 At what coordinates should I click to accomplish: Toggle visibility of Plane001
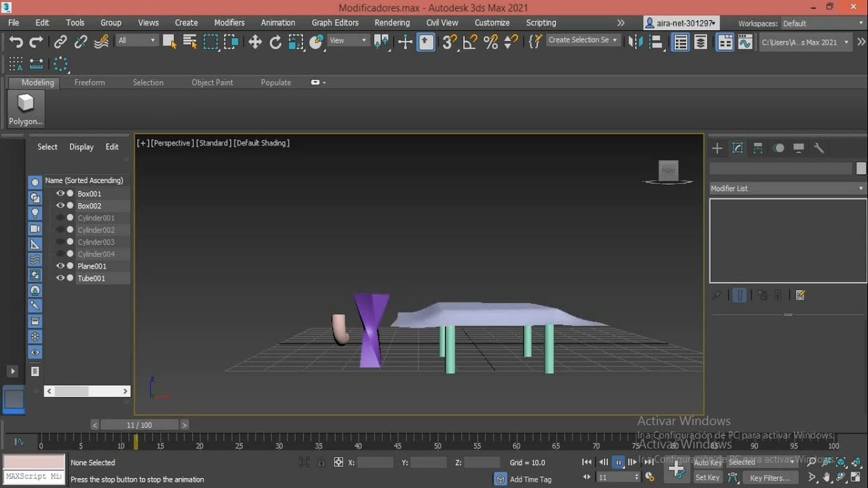click(60, 266)
